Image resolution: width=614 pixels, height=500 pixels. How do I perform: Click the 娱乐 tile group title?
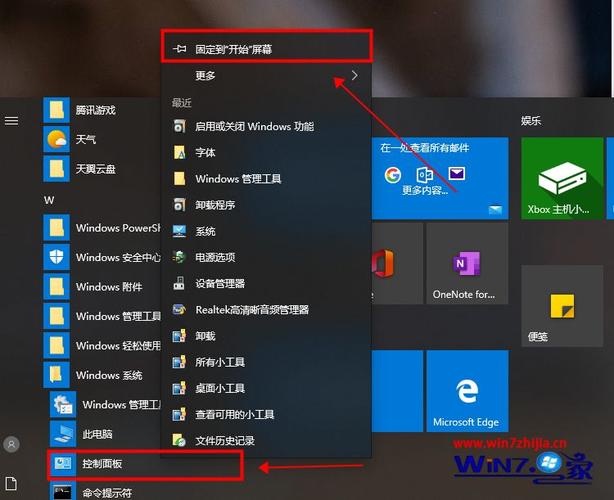(531, 120)
